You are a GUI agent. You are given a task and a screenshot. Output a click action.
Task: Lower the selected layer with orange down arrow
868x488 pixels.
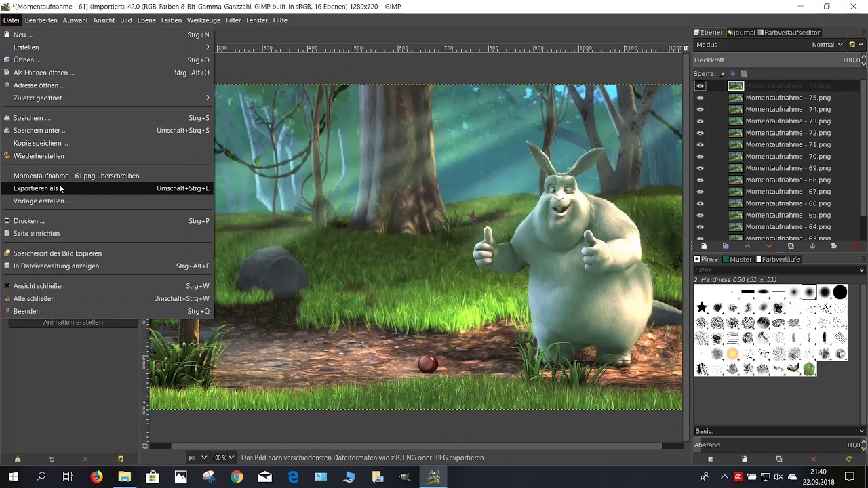(769, 246)
